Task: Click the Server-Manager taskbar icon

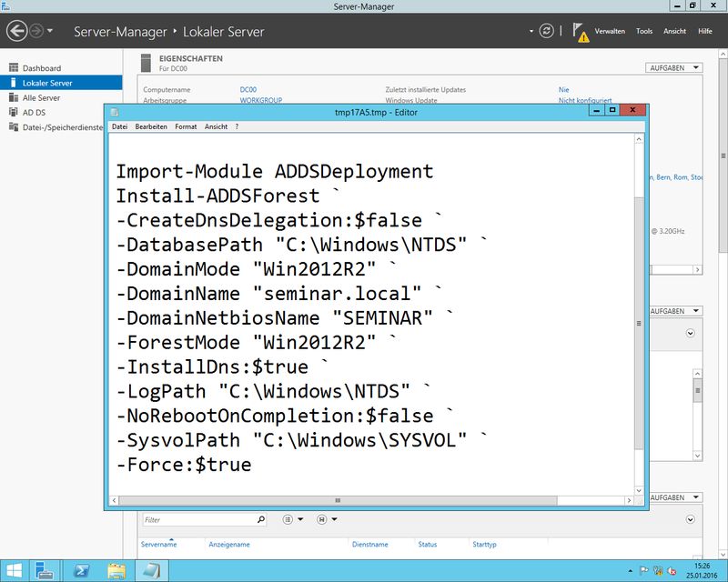Action: pos(45,570)
